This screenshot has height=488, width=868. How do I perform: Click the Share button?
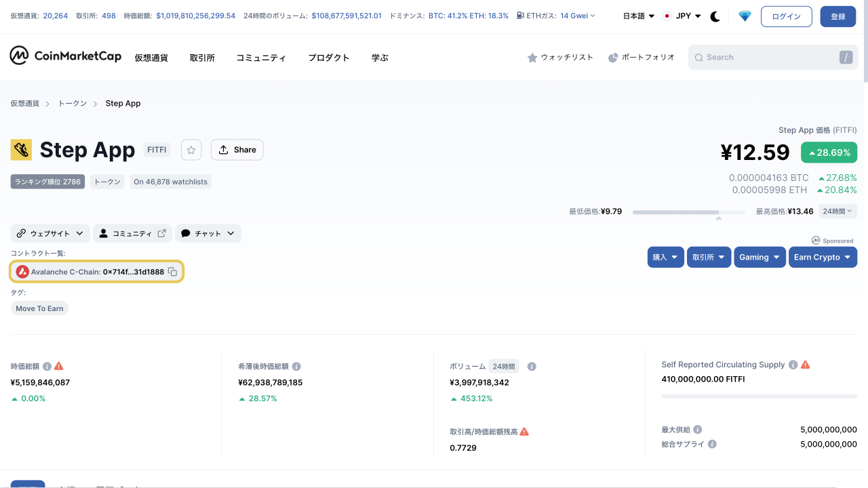coord(237,150)
